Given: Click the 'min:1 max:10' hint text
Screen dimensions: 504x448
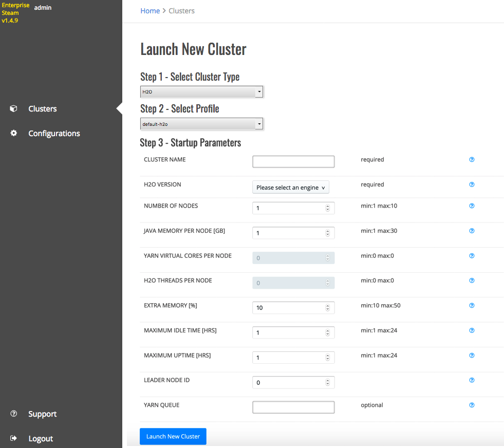Looking at the screenshot, I should click(x=379, y=206).
